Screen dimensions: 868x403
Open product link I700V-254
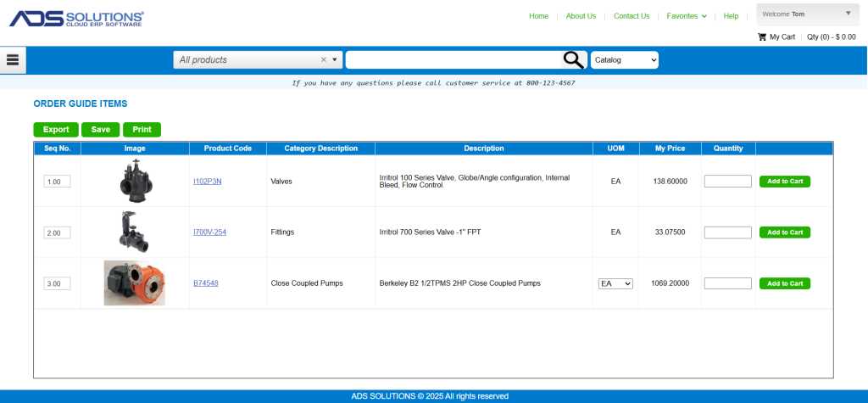tap(210, 232)
